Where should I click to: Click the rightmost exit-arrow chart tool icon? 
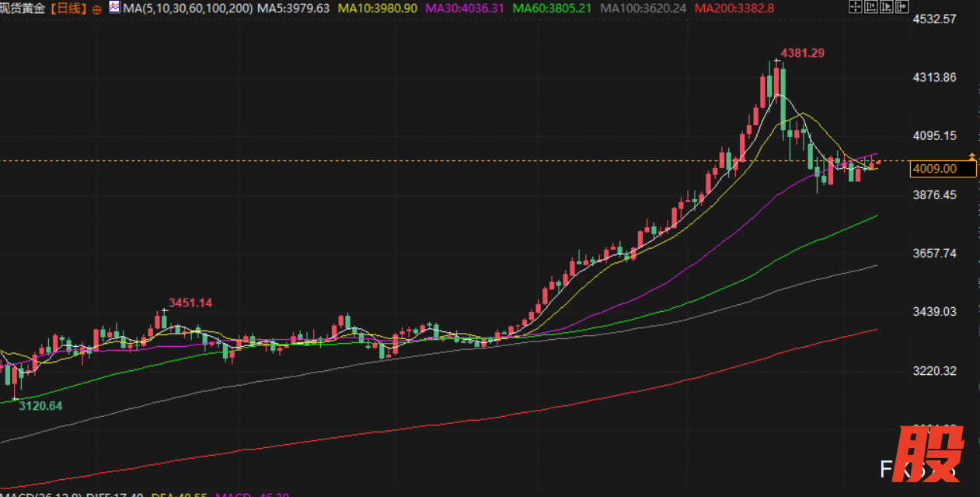[x=902, y=8]
